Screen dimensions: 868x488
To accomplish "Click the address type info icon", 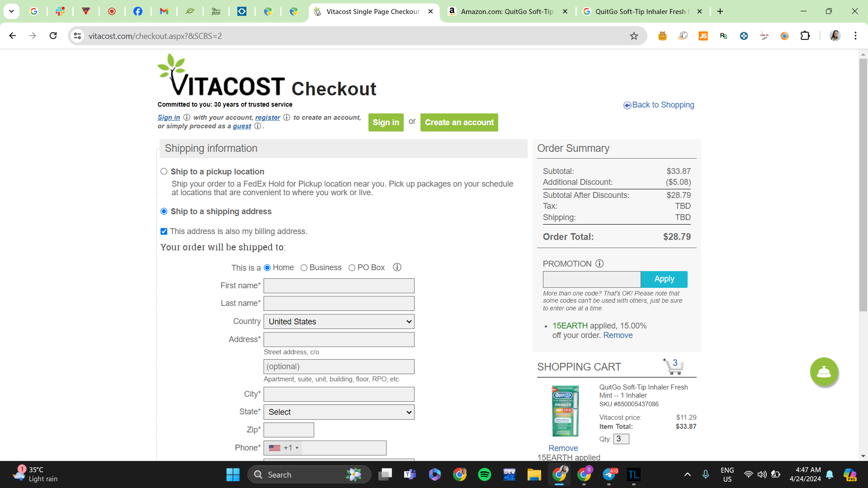I will click(x=397, y=267).
